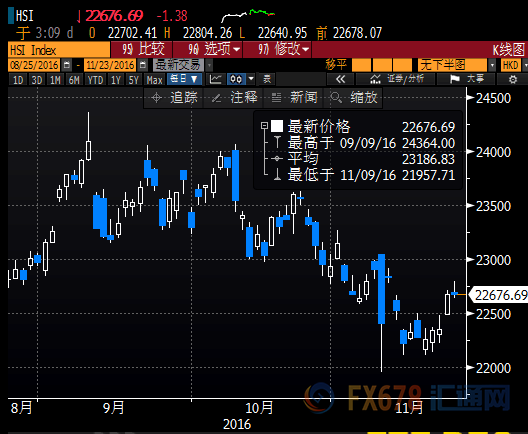Toggle the 最新价格 white series swatch
This screenshot has height=434, width=528.
point(277,126)
